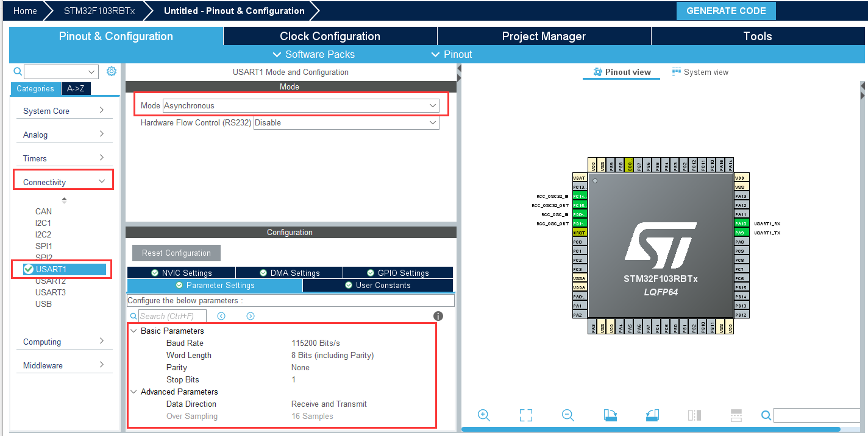The image size is (868, 436).
Task: Select I2C1 peripheral in list
Action: click(x=43, y=223)
